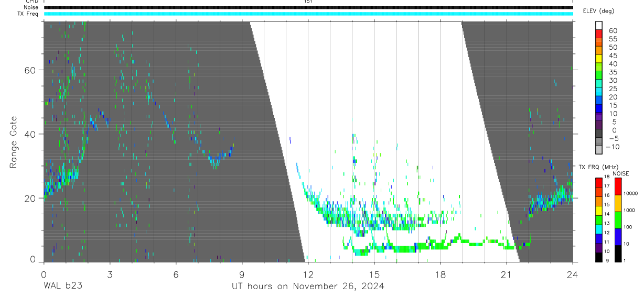Viewport: 644px width, 297px height.
Task: Click the green segment of the NOISE colorbar
Action: pos(618,220)
